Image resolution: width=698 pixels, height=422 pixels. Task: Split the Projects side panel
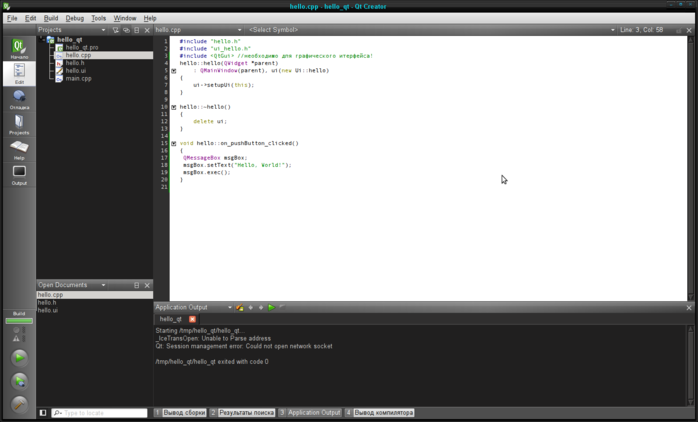point(137,30)
